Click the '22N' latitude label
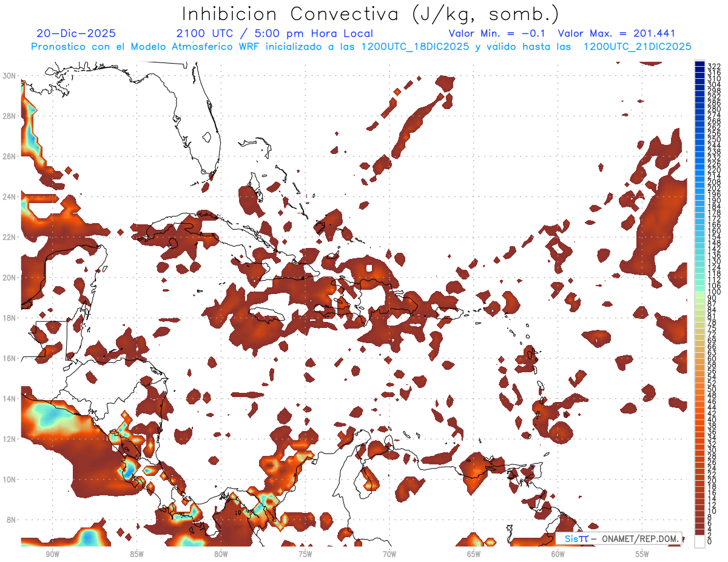 (x=10, y=236)
